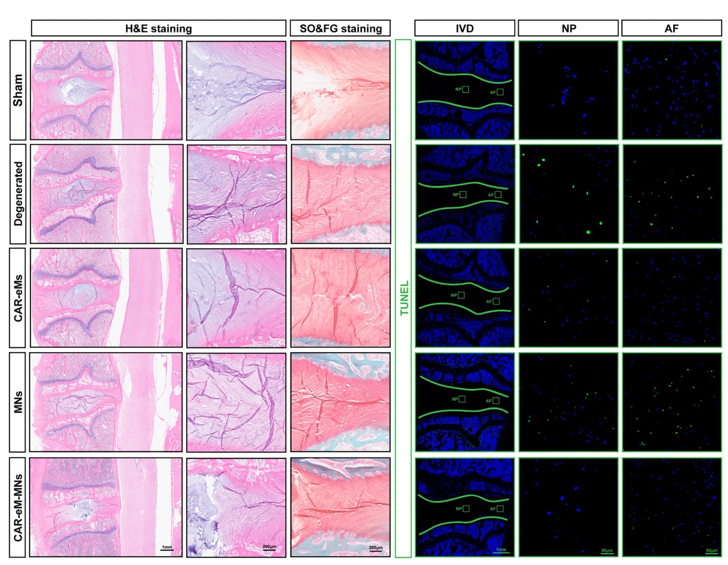Click the AF box in CAR-eM-MNs IVD panel
This screenshot has width=728, height=565.
coord(500,509)
